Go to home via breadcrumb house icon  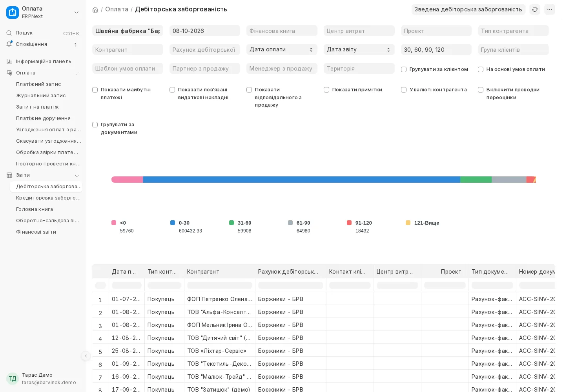coord(95,9)
